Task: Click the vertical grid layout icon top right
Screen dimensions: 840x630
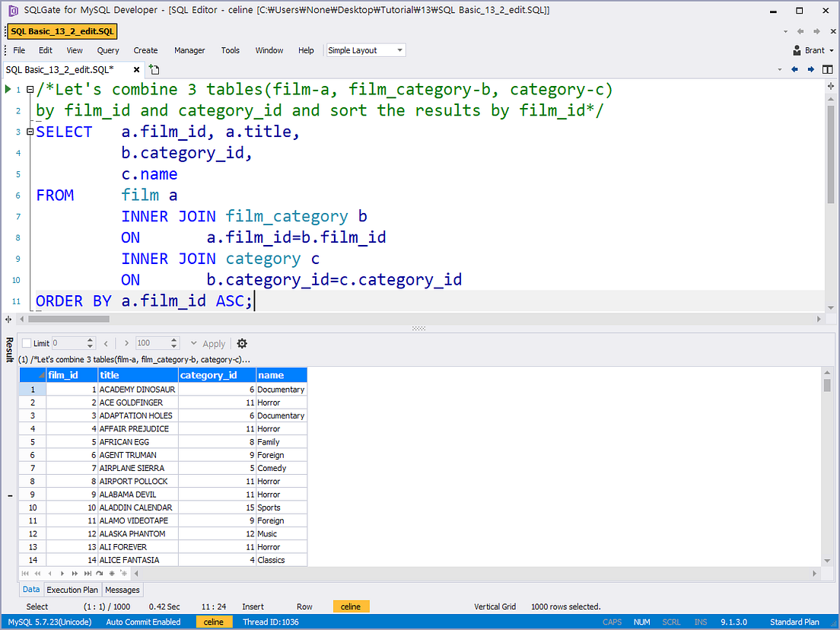Action: pyautogui.click(x=829, y=68)
